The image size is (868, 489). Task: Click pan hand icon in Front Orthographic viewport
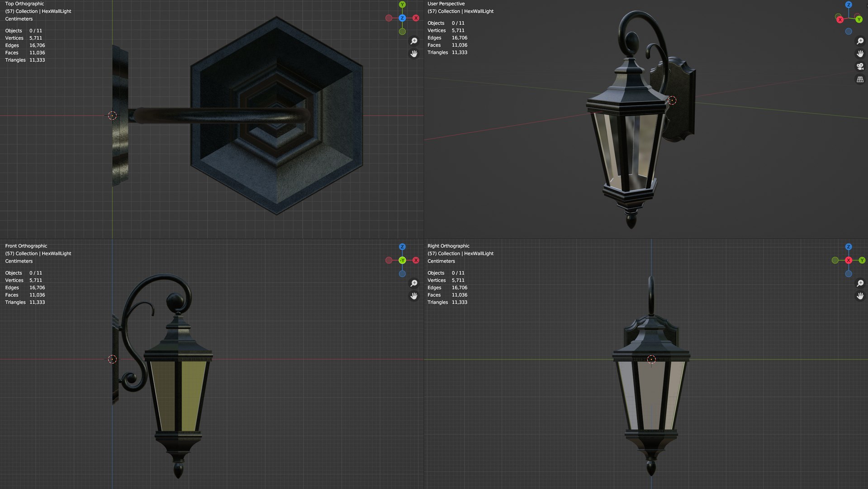(x=414, y=296)
